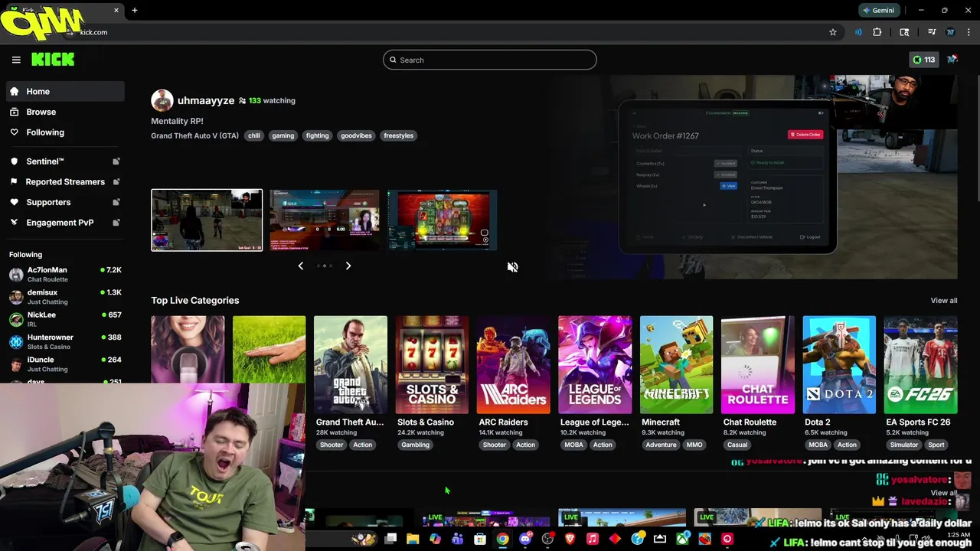Click external-link icon beside Sentinel™
Screen dimensions: 980x551
[x=116, y=161]
